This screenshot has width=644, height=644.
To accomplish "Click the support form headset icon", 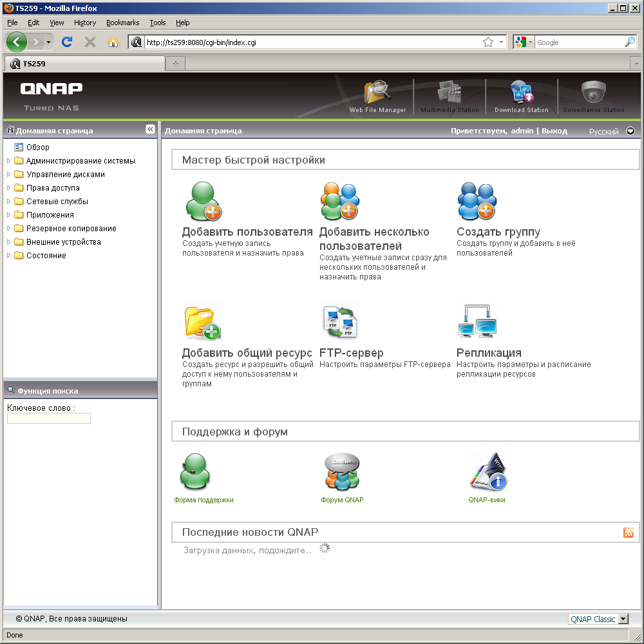I will point(195,471).
